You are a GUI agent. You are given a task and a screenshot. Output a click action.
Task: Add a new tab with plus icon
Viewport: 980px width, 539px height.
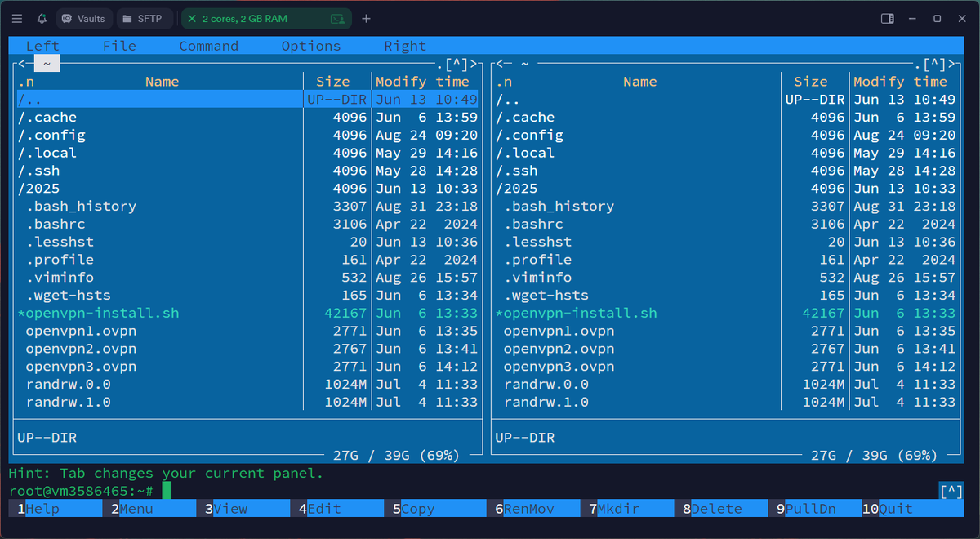[366, 18]
